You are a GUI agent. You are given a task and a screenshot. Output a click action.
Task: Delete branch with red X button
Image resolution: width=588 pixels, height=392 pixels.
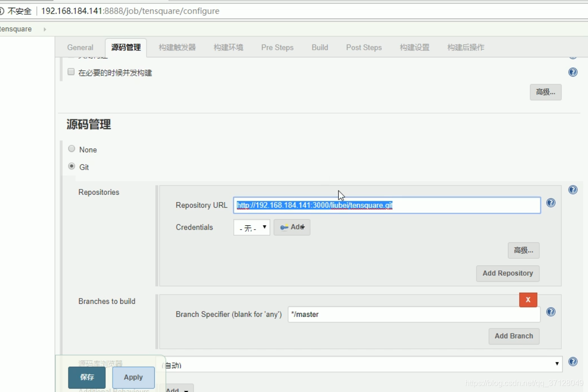[x=528, y=300]
